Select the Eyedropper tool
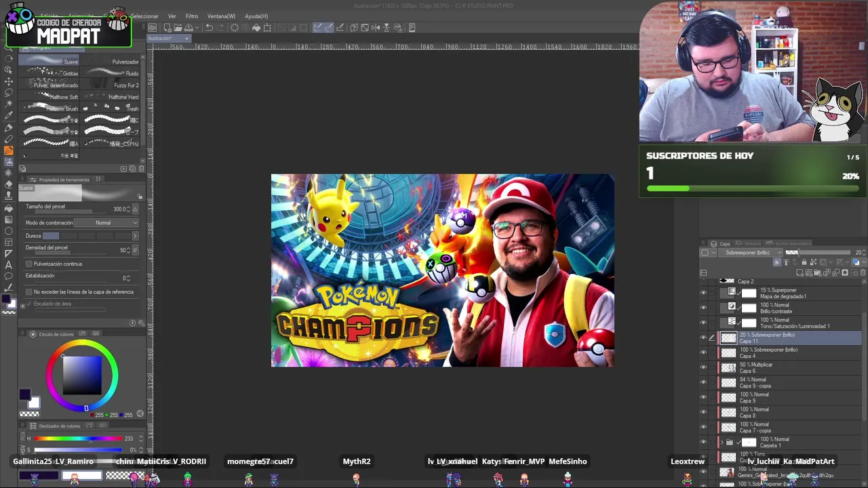Screen dimensions: 868x488 coord(9,115)
